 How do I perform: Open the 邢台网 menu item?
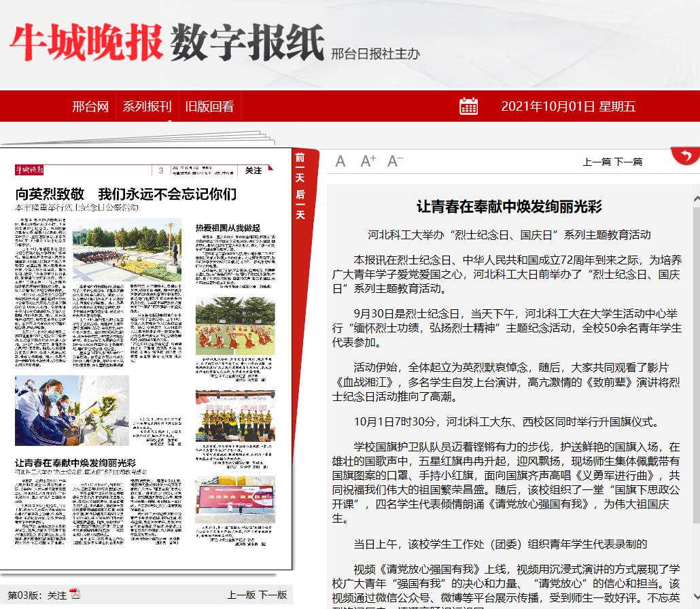(90, 107)
